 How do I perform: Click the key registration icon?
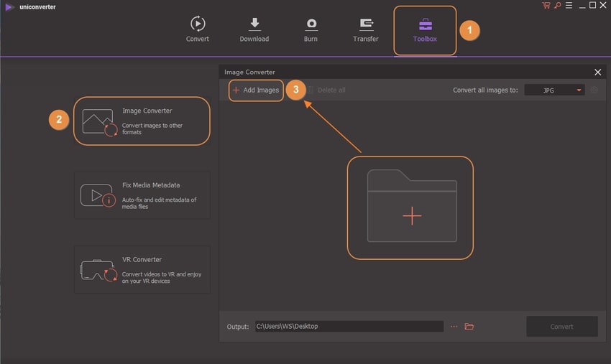pyautogui.click(x=556, y=6)
